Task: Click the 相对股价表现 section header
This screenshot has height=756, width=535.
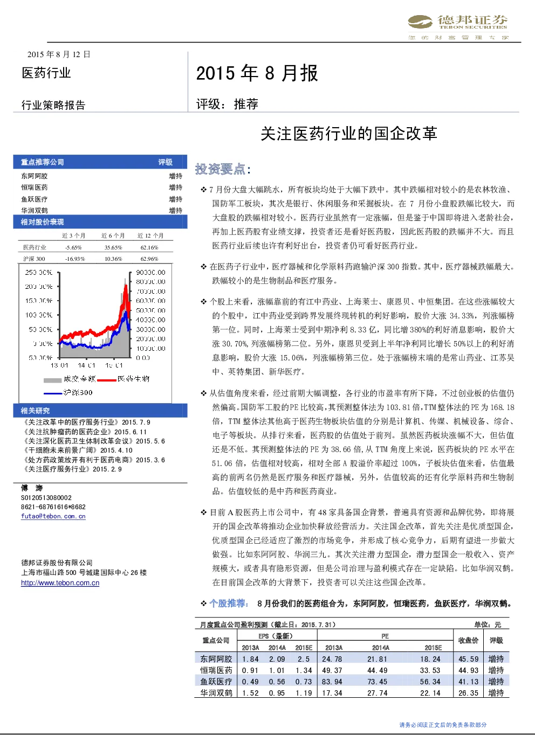Action: (43, 222)
